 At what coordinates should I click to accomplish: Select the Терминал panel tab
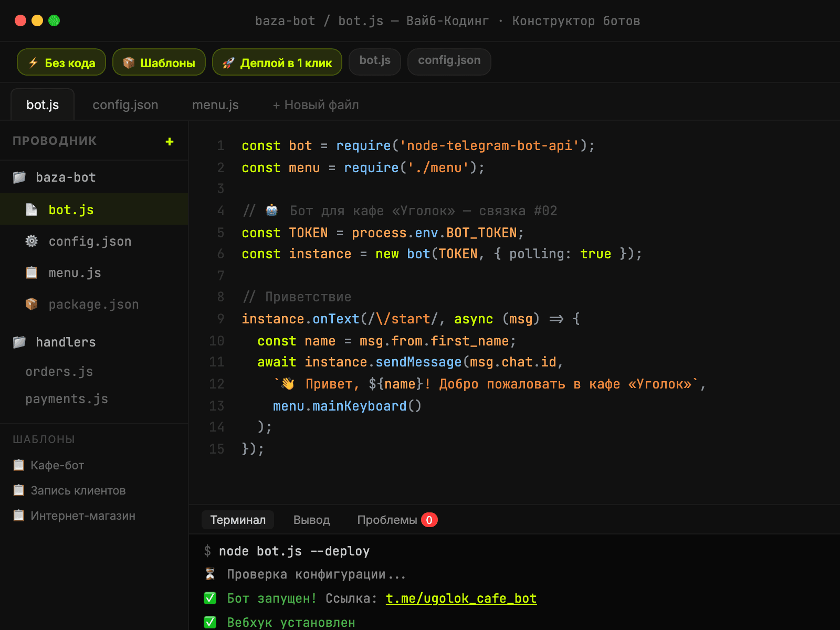238,520
